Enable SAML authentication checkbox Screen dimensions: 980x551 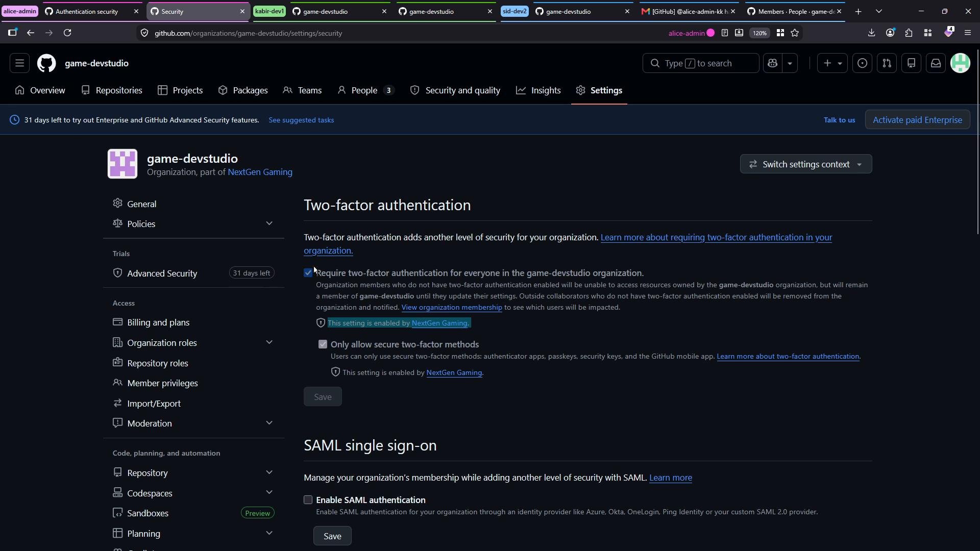pos(308,500)
